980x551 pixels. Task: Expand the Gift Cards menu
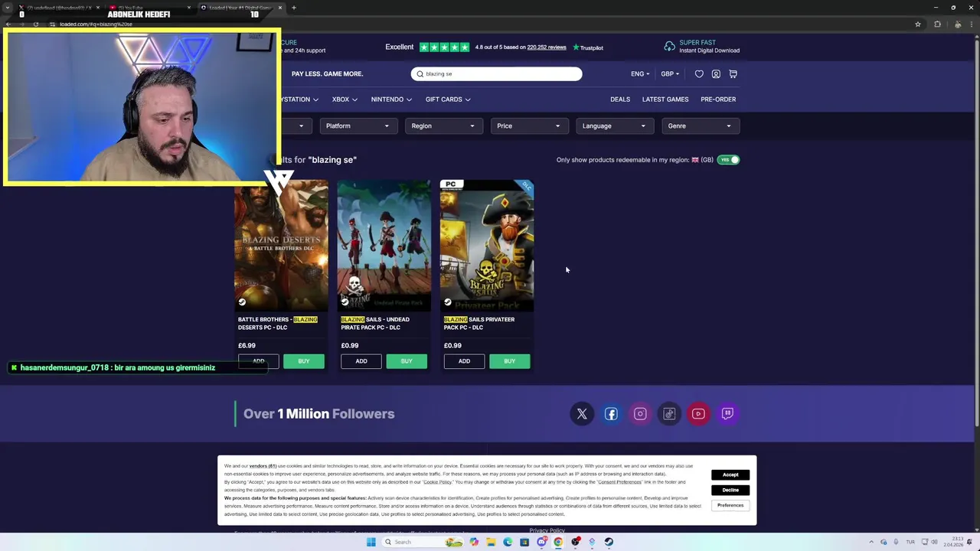(x=448, y=99)
